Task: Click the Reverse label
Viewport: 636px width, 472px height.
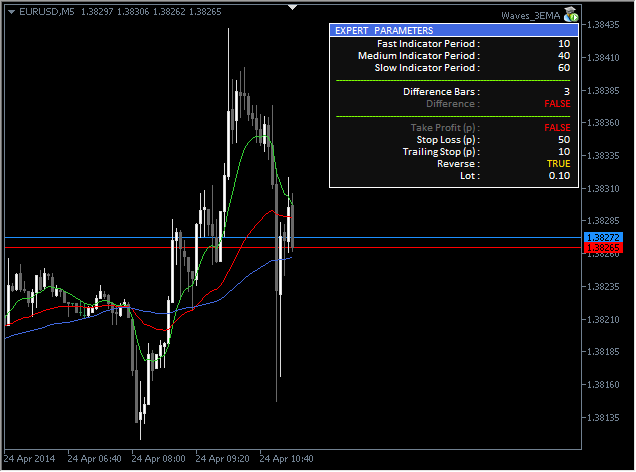Action: [x=458, y=164]
